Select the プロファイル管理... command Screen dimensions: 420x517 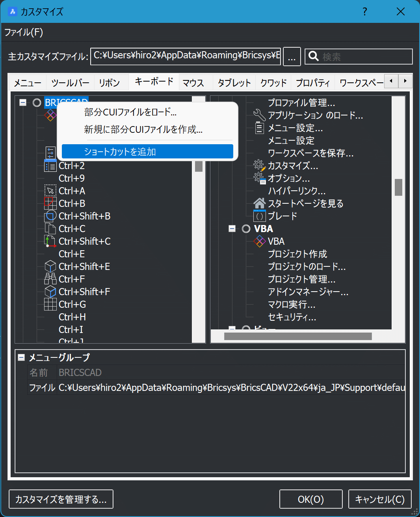click(x=301, y=102)
